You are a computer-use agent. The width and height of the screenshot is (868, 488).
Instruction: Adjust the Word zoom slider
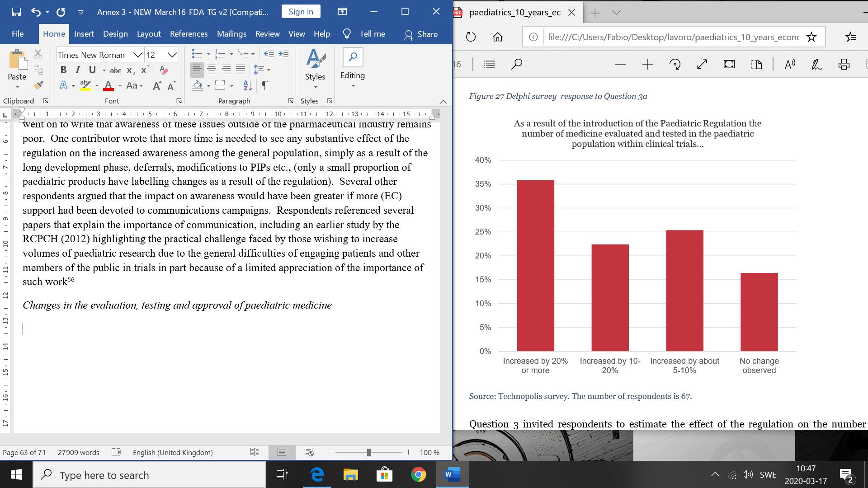369,452
